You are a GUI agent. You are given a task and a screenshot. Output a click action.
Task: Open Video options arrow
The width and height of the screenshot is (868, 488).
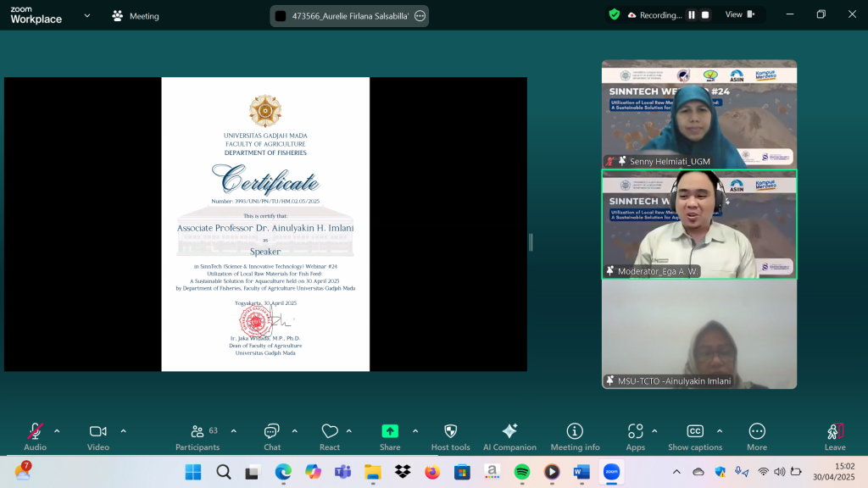(124, 431)
